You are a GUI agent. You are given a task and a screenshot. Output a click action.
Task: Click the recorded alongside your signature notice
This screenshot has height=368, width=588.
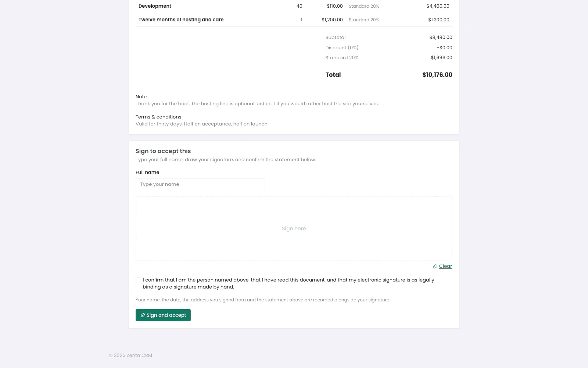263,300
